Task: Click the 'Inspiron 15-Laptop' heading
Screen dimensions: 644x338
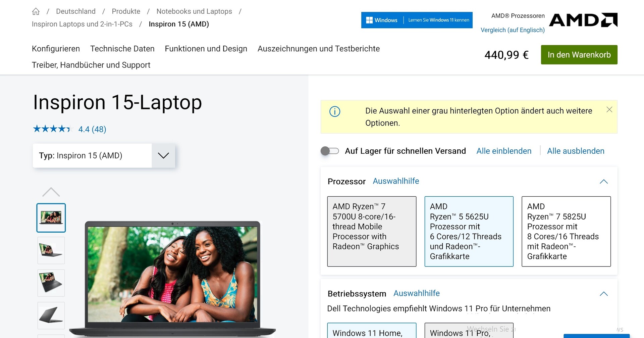Action: coord(117,102)
